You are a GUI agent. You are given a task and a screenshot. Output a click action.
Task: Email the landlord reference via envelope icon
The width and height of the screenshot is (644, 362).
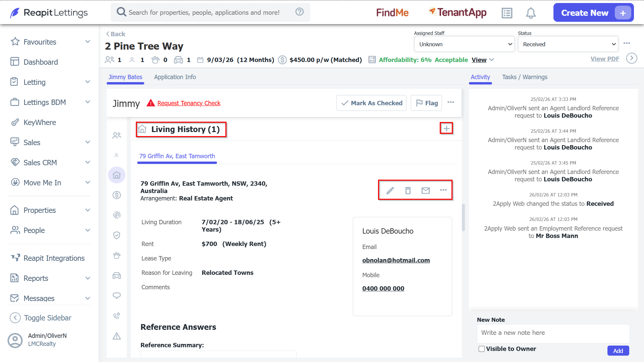426,190
